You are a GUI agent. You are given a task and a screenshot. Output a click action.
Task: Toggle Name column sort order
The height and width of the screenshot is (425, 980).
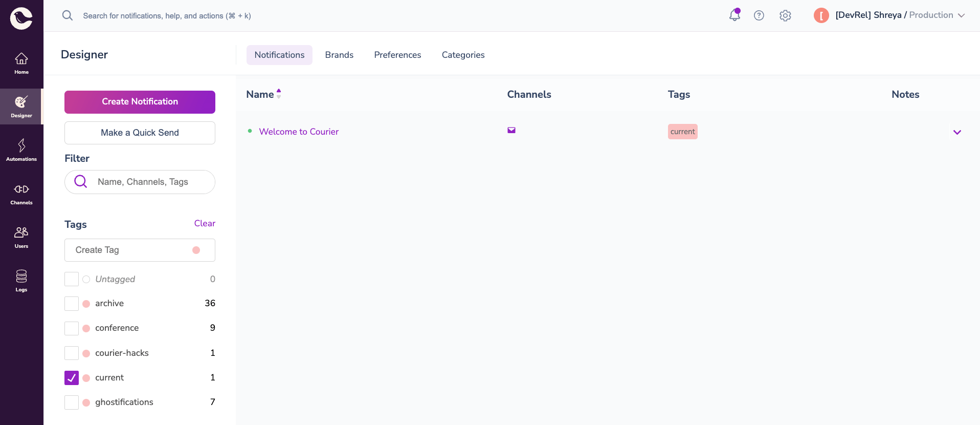(279, 94)
